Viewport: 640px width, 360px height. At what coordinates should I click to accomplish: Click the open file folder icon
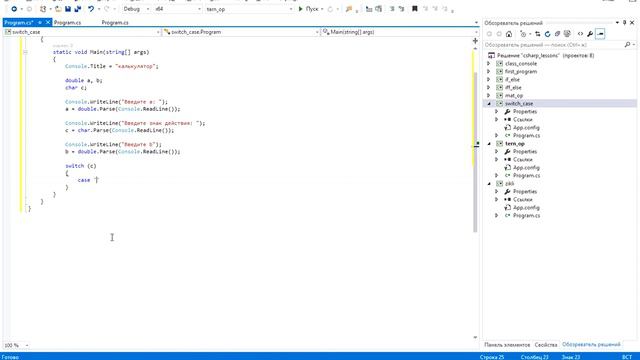pyautogui.click(x=58, y=9)
